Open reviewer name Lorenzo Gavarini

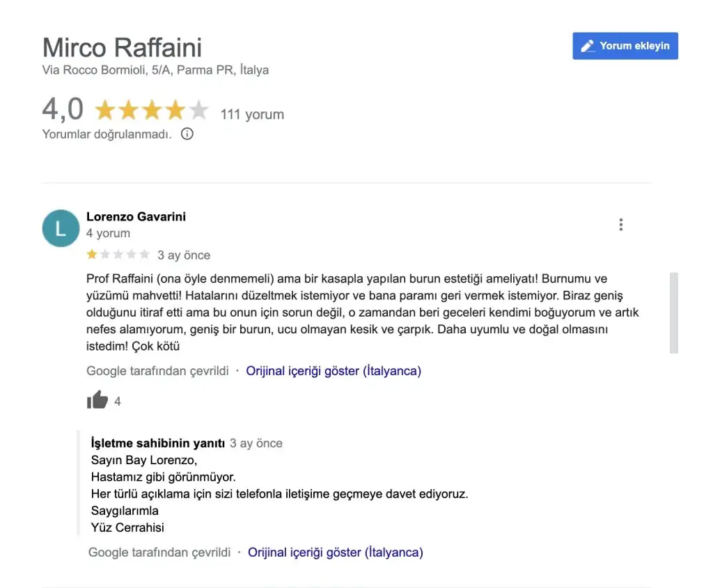coord(136,216)
